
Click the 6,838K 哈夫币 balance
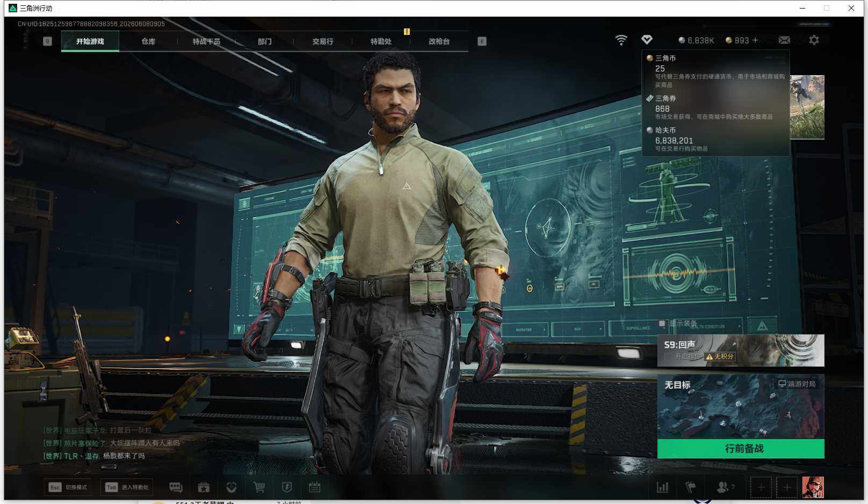(x=696, y=40)
